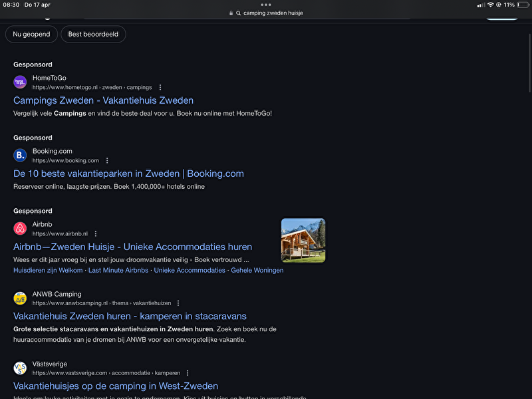This screenshot has height=399, width=532.
Task: Open the HomeToGo favicon logo
Action: point(20,82)
